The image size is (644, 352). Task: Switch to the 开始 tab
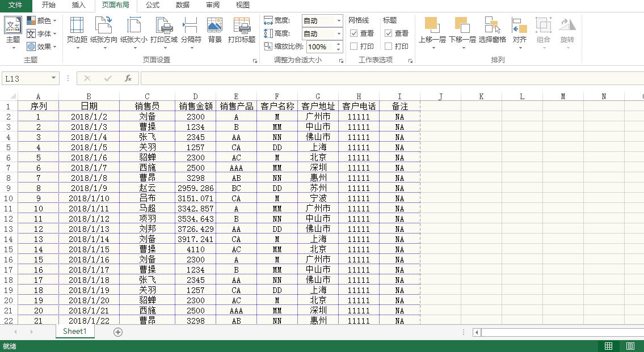coord(48,5)
